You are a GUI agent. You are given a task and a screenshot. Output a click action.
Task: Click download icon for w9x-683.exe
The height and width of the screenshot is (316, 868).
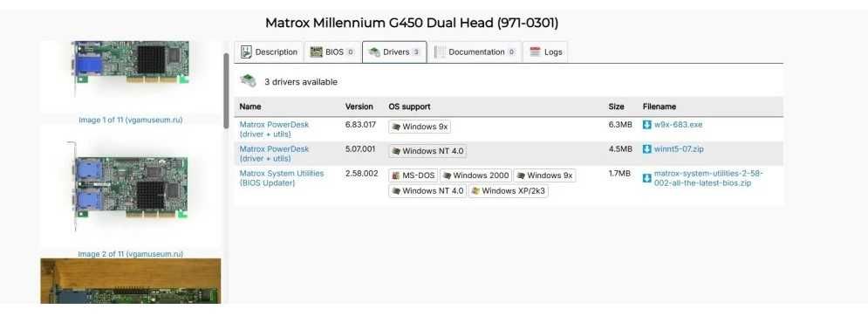[x=647, y=125]
